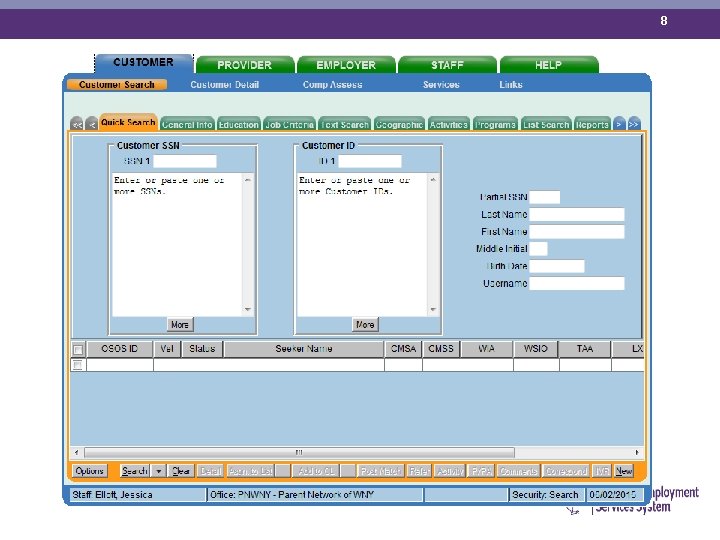Switch to Reports tab
Viewport: 720px width, 540px height.
click(592, 124)
